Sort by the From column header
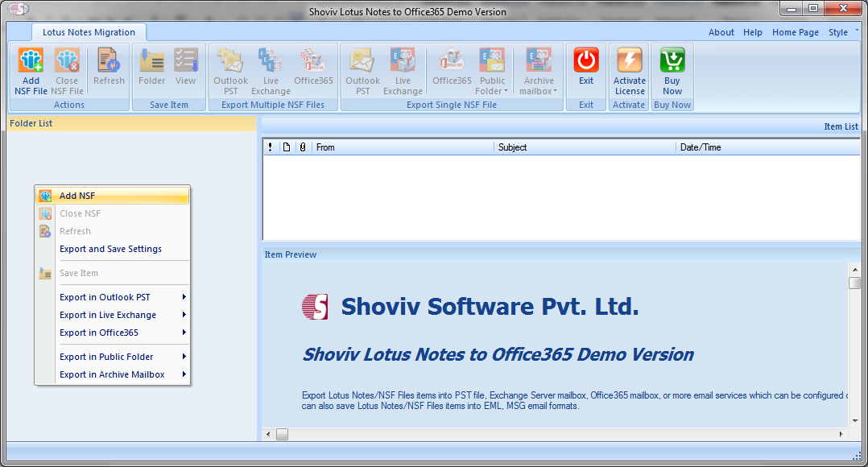Image resolution: width=868 pixels, height=467 pixels. point(403,147)
